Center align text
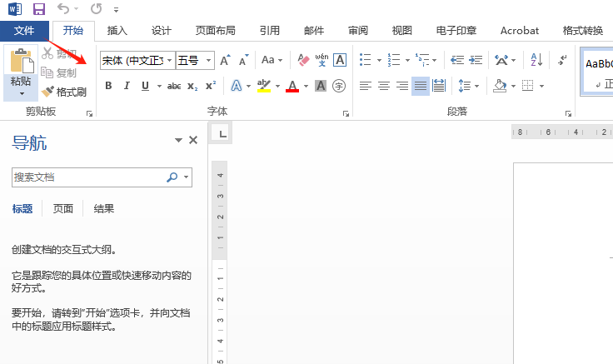This screenshot has height=364, width=613. [384, 86]
